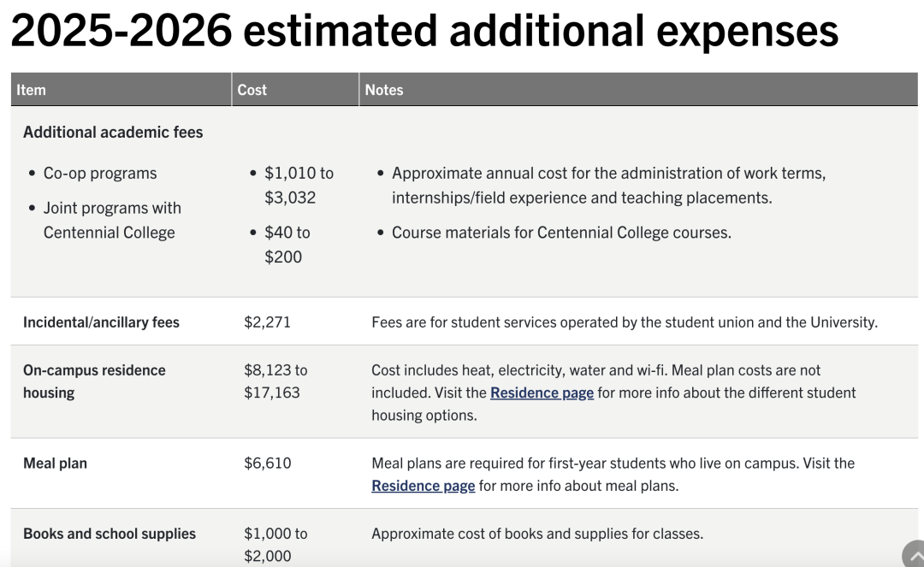This screenshot has height=567, width=924.
Task: Click the Additional academic fees row title
Action: (x=113, y=132)
